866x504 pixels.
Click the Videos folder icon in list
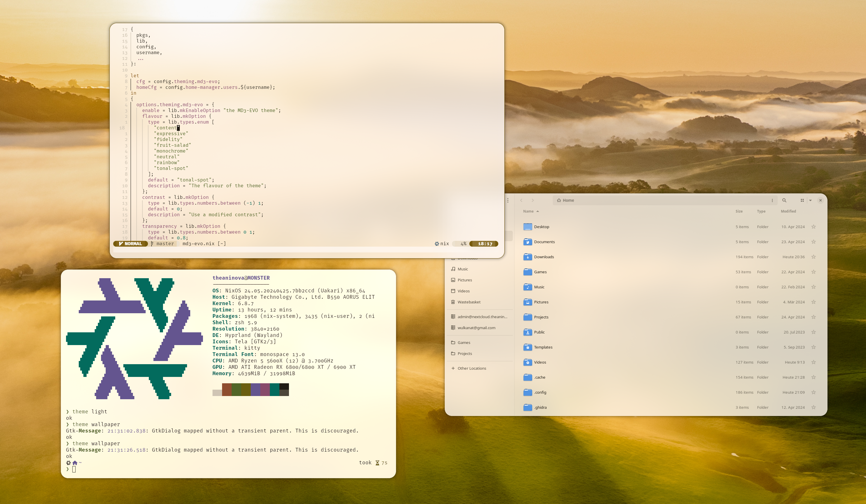pos(528,362)
